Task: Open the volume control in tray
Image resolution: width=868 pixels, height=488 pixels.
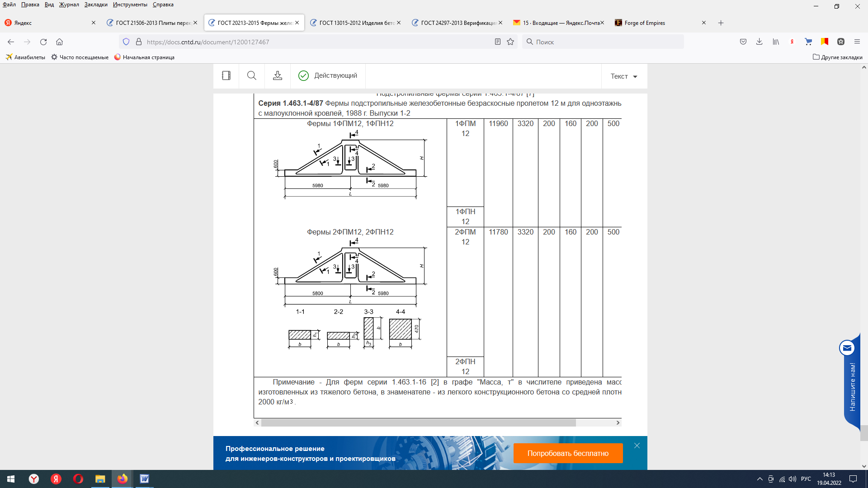Action: coord(793,479)
